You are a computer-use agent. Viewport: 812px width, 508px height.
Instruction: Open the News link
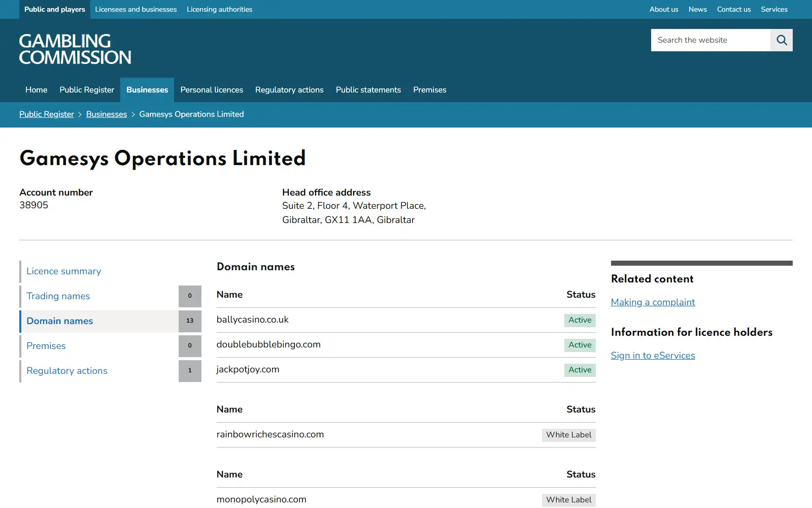pyautogui.click(x=698, y=9)
